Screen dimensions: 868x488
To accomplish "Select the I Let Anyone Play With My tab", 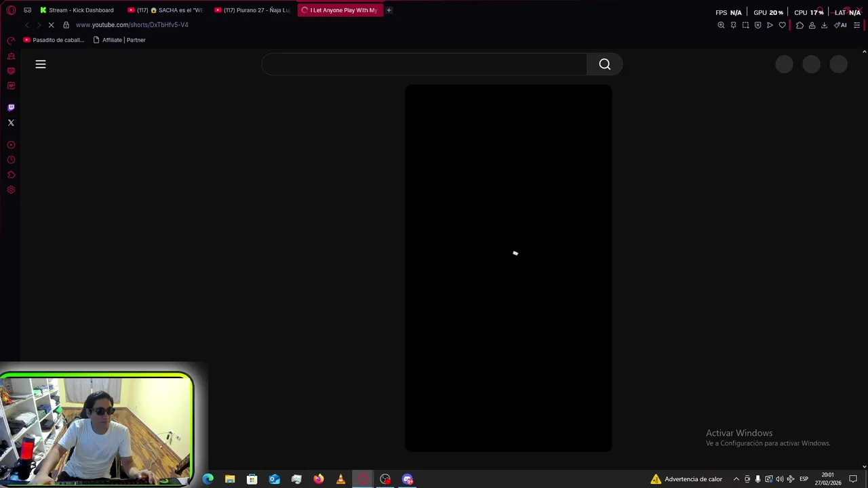I will pos(340,10).
